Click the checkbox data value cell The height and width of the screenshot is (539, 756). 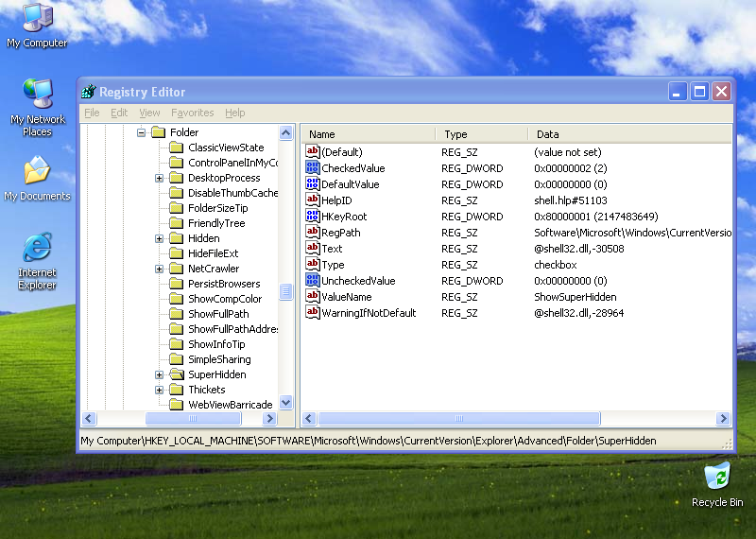point(556,265)
